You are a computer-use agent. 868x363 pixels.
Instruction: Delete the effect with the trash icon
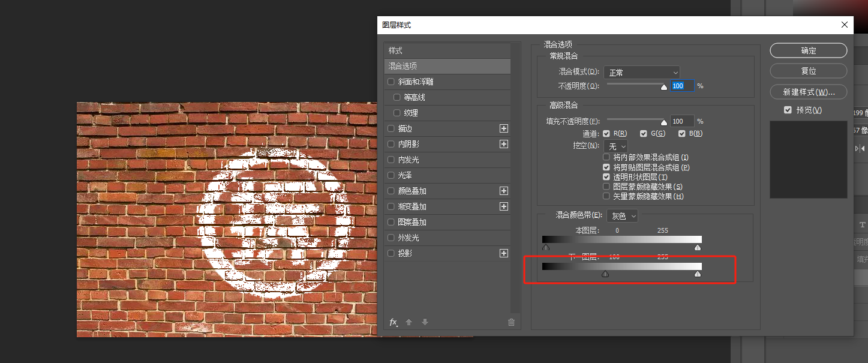coord(511,322)
